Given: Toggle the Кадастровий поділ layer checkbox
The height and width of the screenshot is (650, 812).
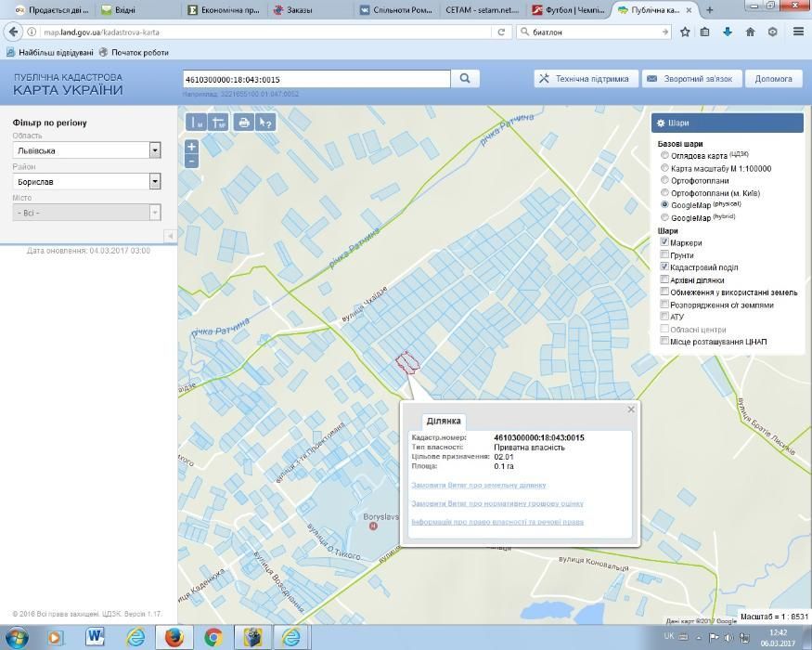Looking at the screenshot, I should pyautogui.click(x=664, y=266).
